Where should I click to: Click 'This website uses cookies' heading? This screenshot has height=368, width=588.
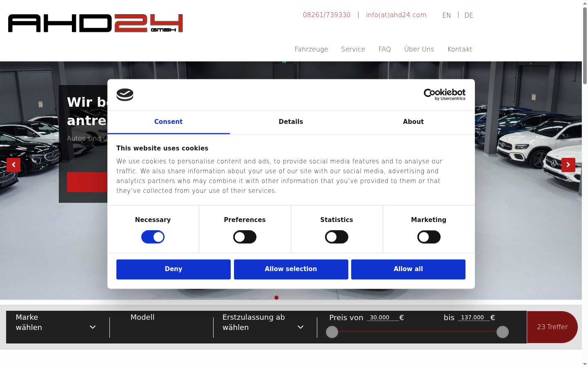point(162,148)
